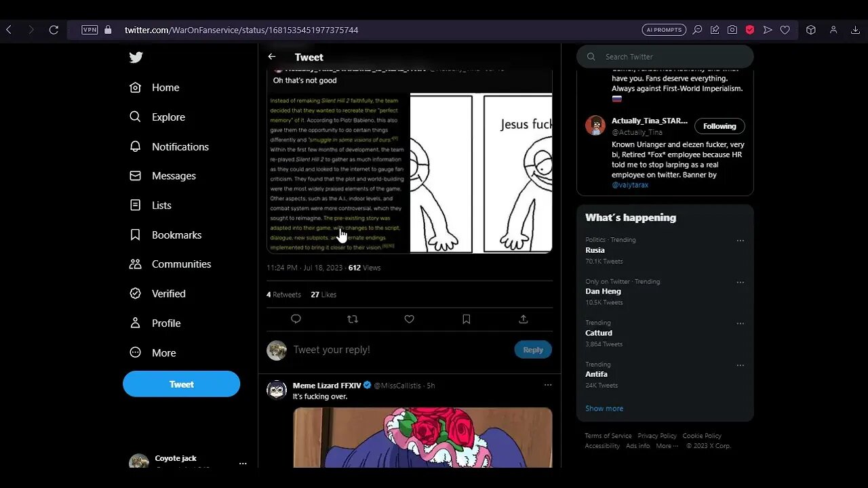Image resolution: width=868 pixels, height=488 pixels.
Task: Toggle Following for Actually_Tina
Action: pyautogui.click(x=719, y=126)
